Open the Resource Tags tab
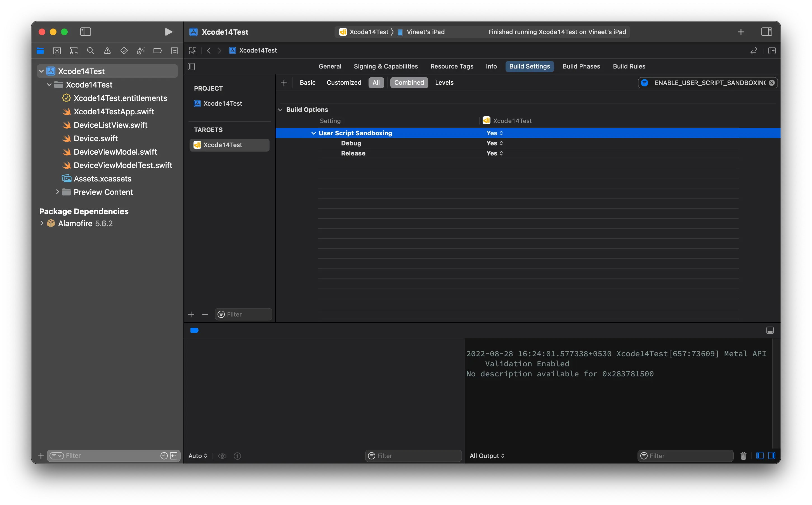The height and width of the screenshot is (505, 812). tap(452, 67)
